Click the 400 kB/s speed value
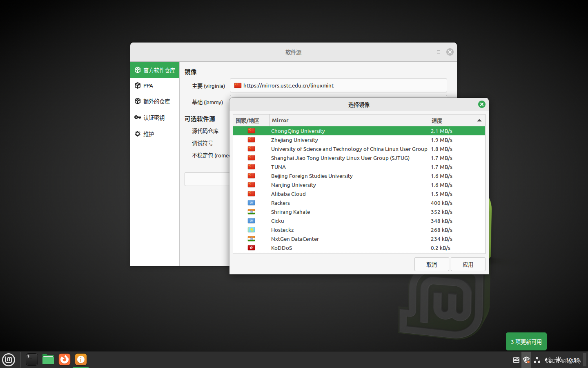The height and width of the screenshot is (368, 588). coord(441,203)
